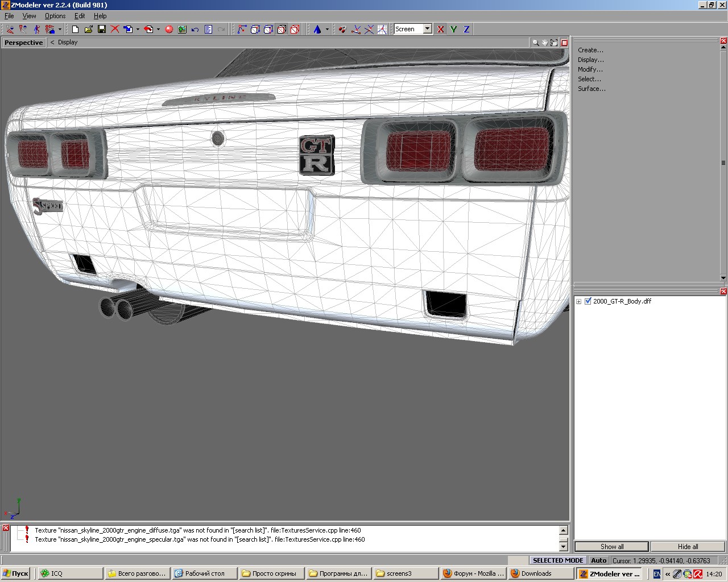Image resolution: width=728 pixels, height=582 pixels.
Task: Click the Undo arrow icon
Action: 195,29
